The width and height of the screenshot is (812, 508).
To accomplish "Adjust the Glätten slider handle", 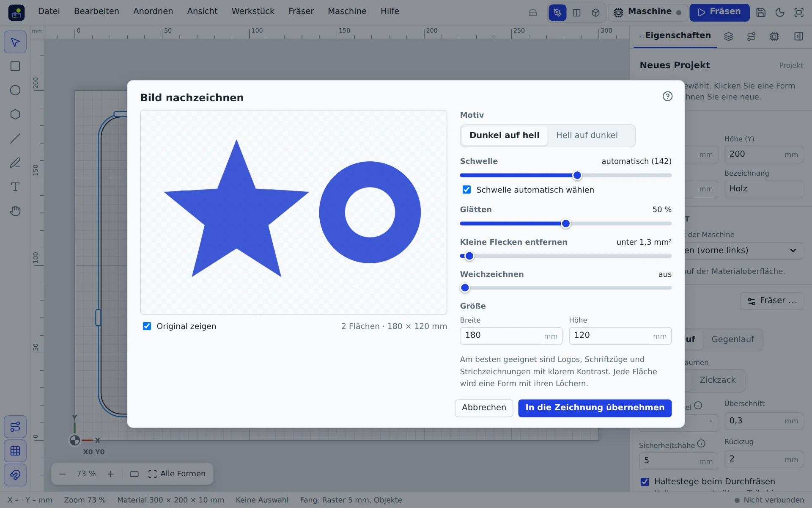I will point(565,224).
